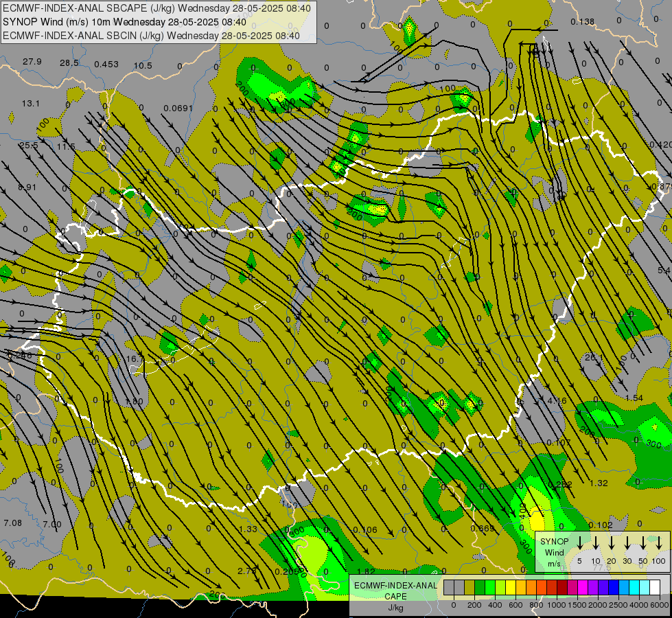This screenshot has width=672, height=618.
Task: Click the 100 m/s wind arrow in SYNOP legend
Action: pos(659,543)
